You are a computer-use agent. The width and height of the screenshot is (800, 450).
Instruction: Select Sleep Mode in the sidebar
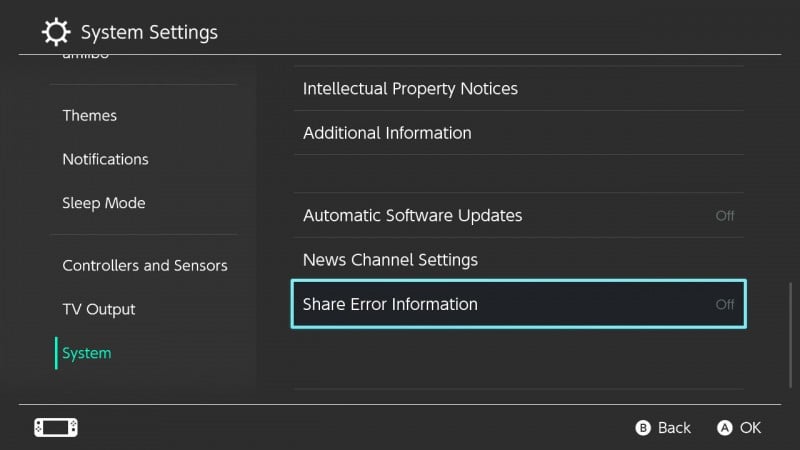pos(104,203)
